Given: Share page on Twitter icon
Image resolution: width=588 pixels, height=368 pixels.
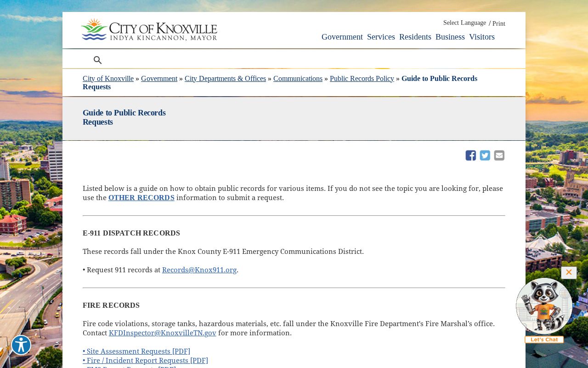Looking at the screenshot, I should [485, 155].
